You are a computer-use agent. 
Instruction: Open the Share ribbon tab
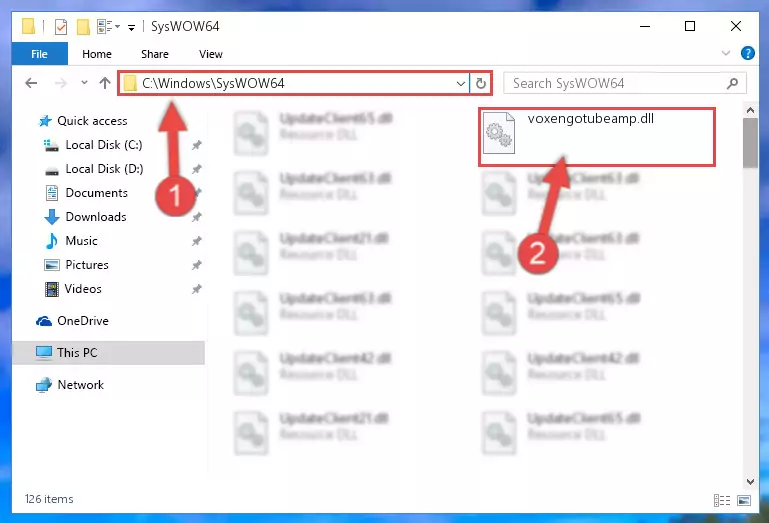pyautogui.click(x=154, y=54)
